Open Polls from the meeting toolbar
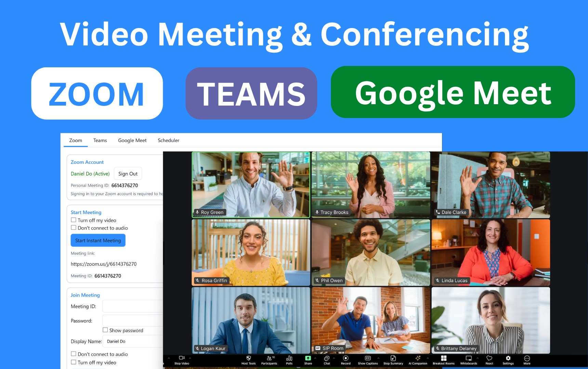 tap(289, 358)
